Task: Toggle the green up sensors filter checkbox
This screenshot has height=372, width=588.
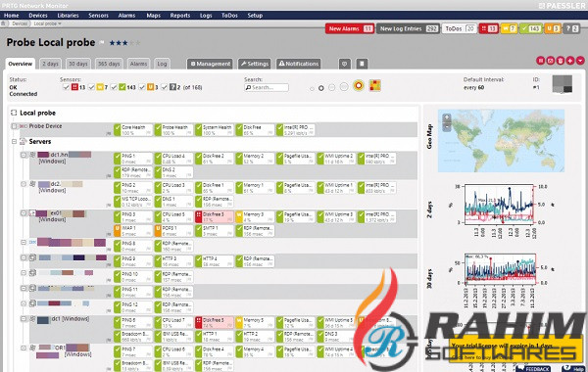Action: 114,87
